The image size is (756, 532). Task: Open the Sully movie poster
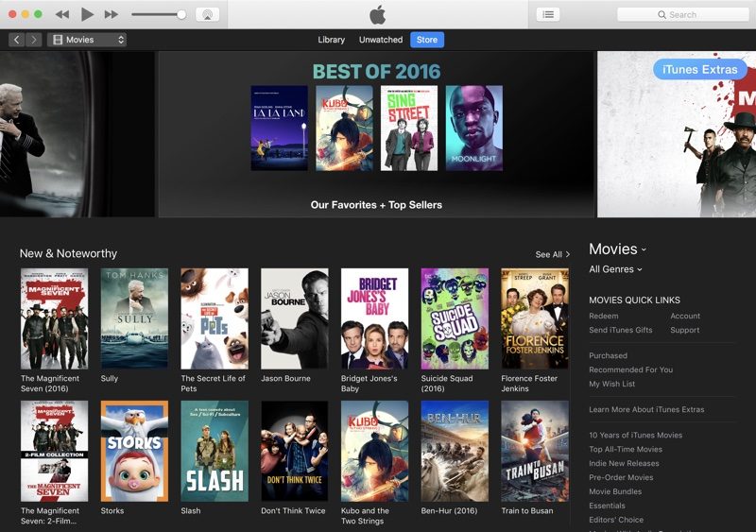pyautogui.click(x=134, y=318)
